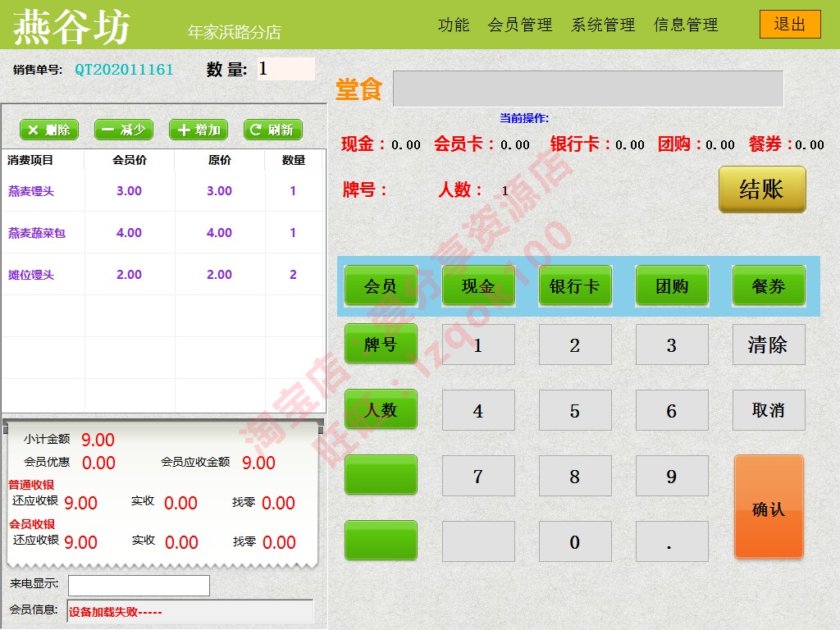Click the 会员信息 field showing 设备加载失败

(x=190, y=611)
